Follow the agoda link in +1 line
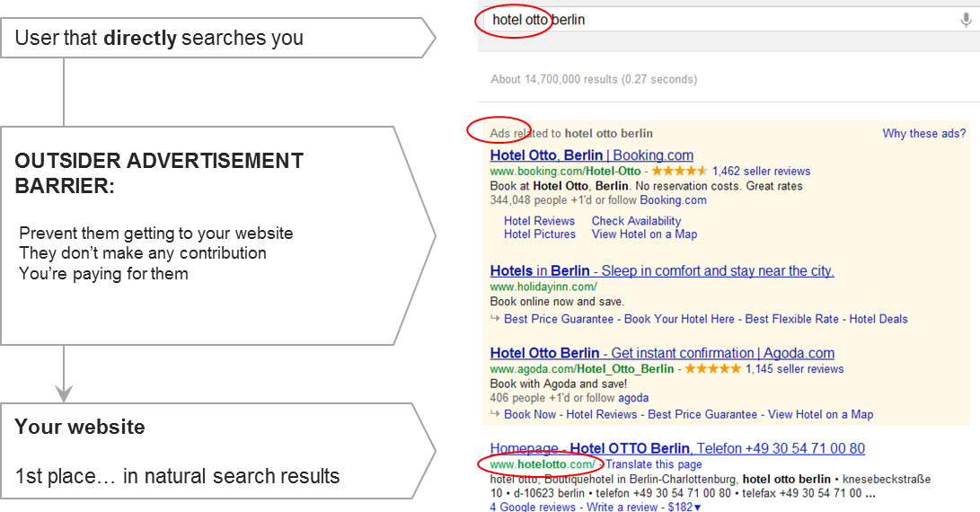The height and width of the screenshot is (512, 980). coord(634,398)
